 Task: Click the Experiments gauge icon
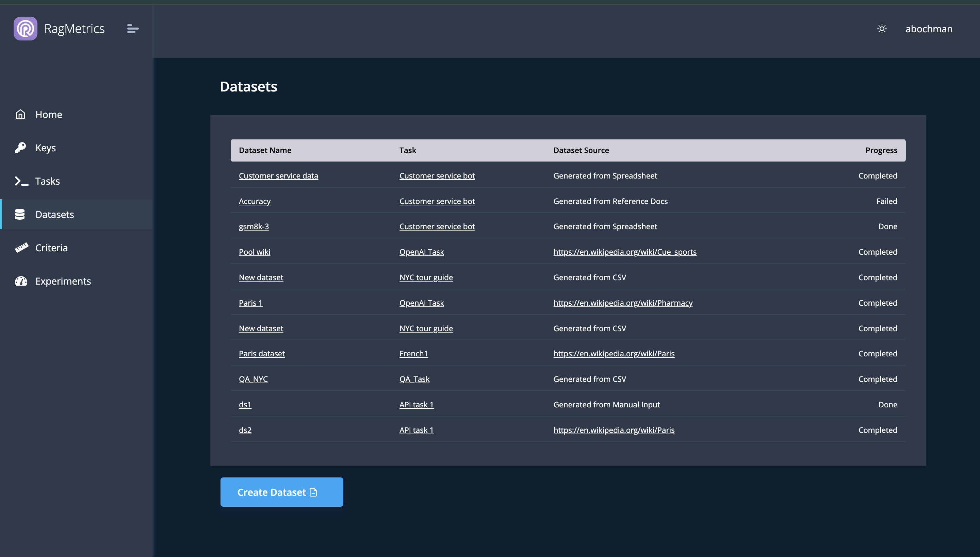21,281
